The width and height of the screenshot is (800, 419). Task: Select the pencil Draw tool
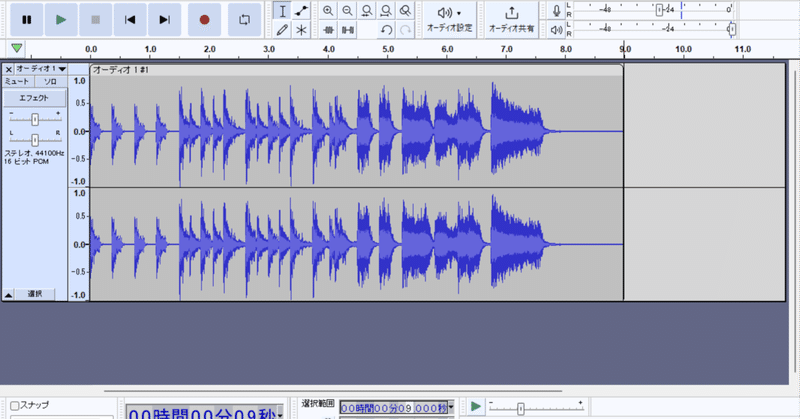(282, 30)
